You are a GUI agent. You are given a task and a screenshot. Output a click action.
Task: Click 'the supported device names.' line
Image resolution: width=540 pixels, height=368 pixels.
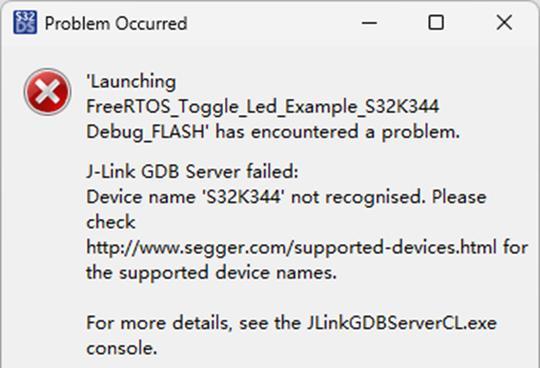click(211, 273)
